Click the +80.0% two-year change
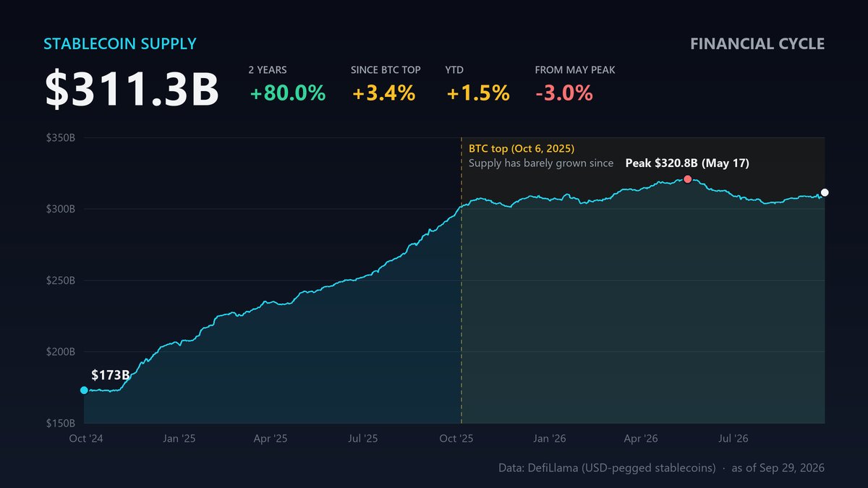 (287, 93)
